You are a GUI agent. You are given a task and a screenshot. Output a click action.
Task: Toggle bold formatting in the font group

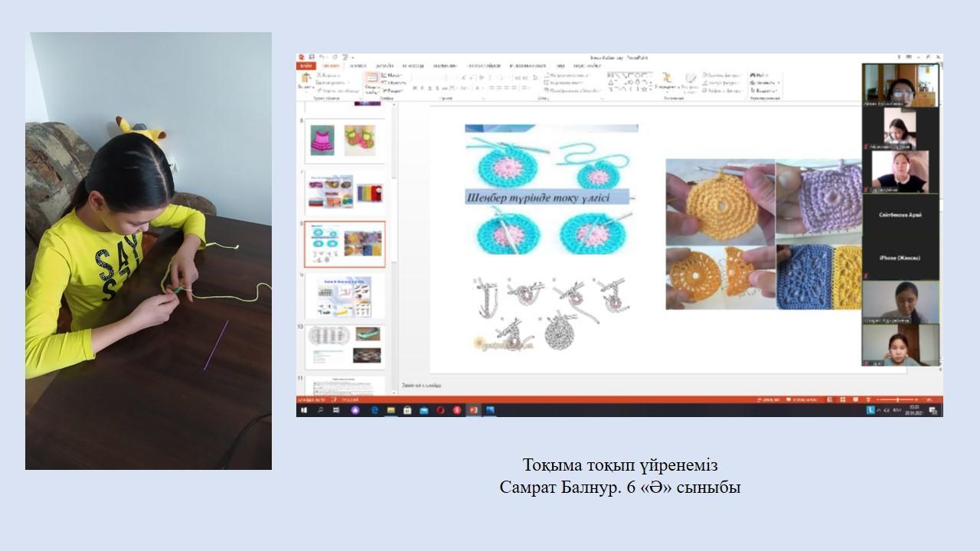click(414, 88)
